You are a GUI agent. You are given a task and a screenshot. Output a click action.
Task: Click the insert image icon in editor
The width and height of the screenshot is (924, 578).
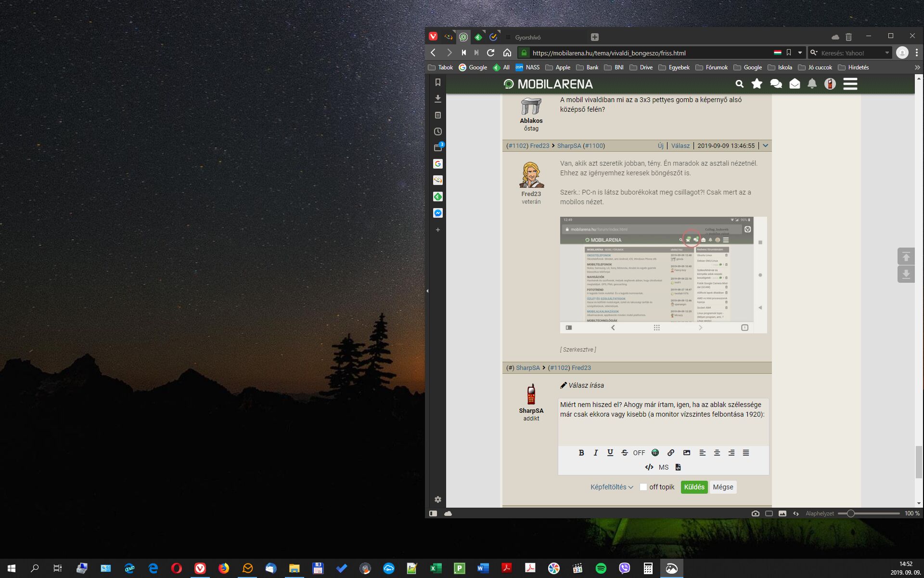(687, 453)
